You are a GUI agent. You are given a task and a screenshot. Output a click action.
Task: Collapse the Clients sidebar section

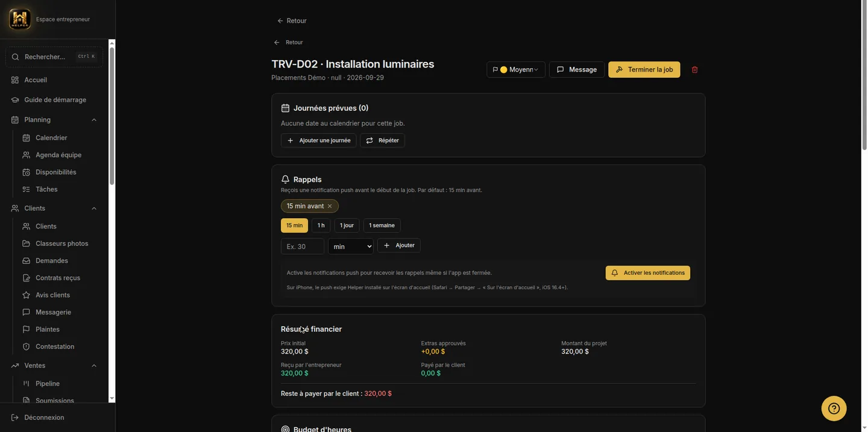(x=94, y=208)
